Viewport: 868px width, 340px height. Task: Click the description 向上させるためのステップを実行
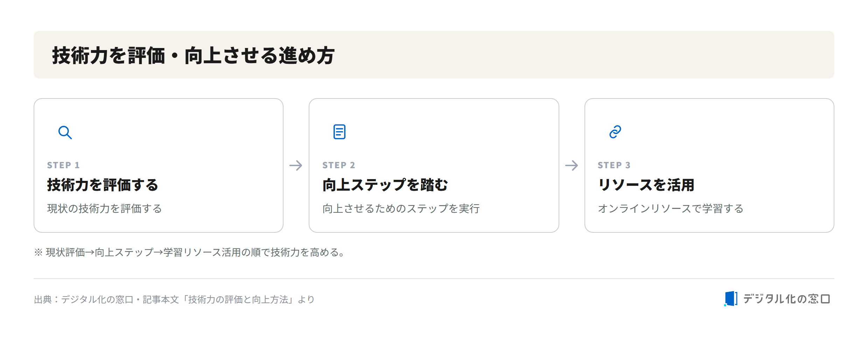point(401,209)
